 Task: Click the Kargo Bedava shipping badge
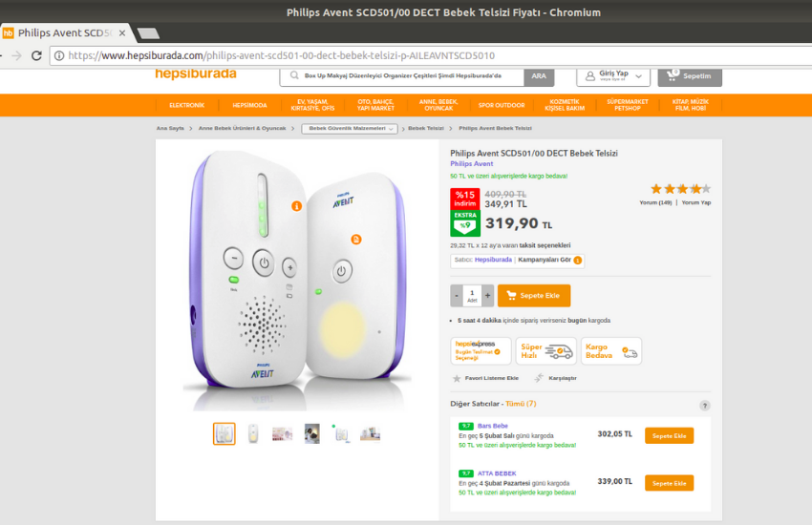611,351
